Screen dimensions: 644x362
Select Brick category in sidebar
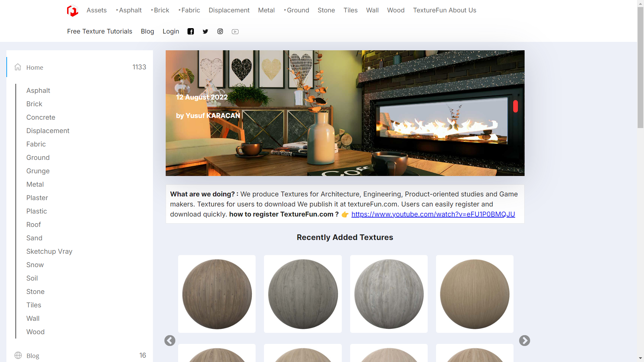[x=34, y=104]
